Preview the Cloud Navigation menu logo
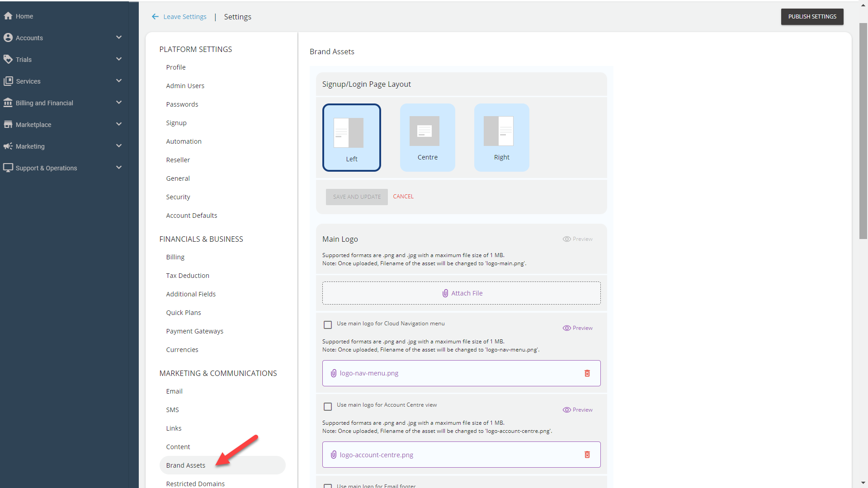 click(577, 328)
